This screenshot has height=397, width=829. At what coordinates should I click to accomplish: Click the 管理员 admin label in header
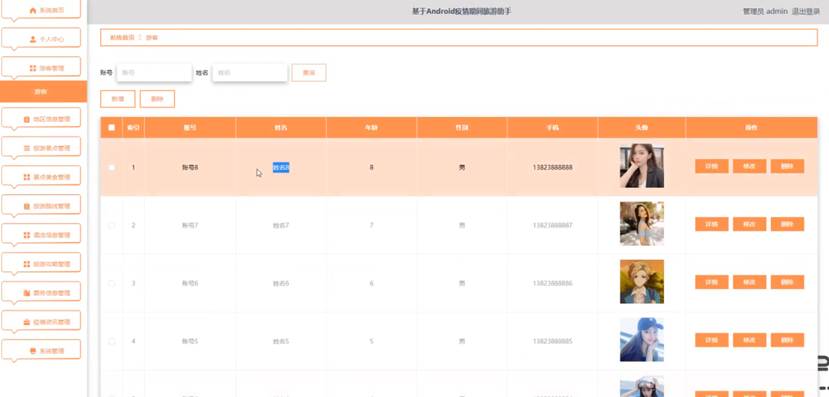(765, 11)
